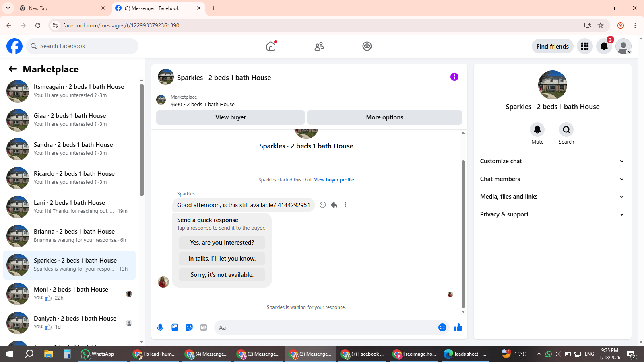This screenshot has height=362, width=644.
Task: Search within the conversation
Action: pyautogui.click(x=566, y=130)
